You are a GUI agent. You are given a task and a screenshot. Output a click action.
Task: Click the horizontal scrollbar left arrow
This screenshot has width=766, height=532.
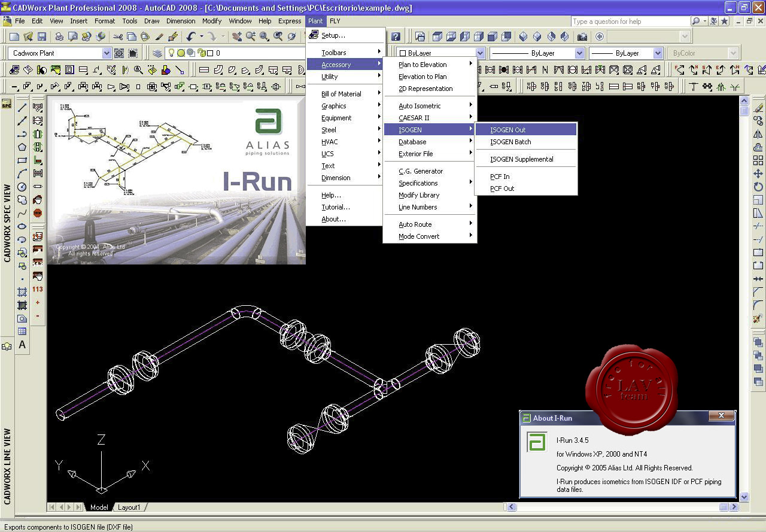512,507
